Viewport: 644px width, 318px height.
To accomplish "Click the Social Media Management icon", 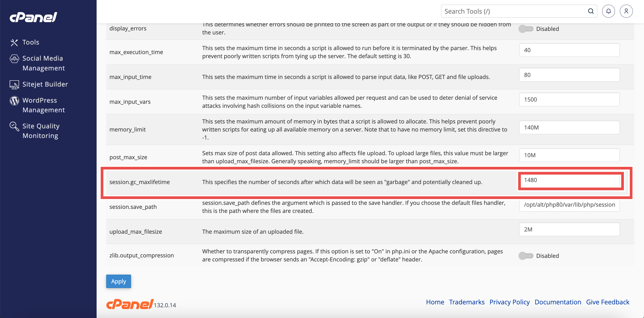I will coord(14,59).
